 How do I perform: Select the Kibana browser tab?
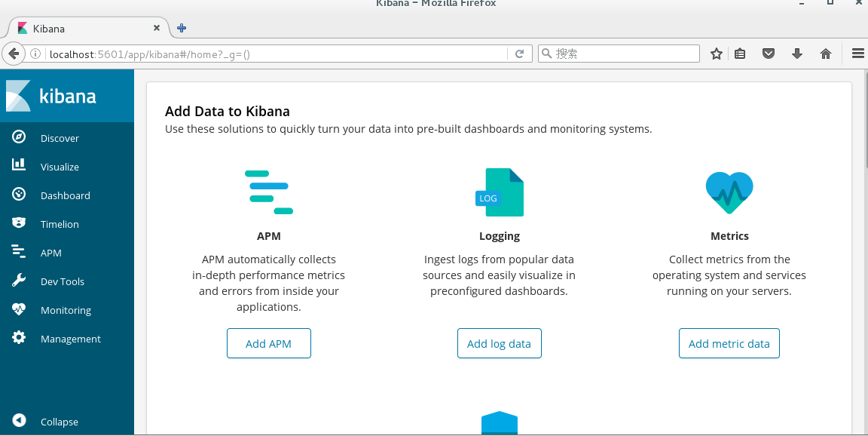[89, 28]
